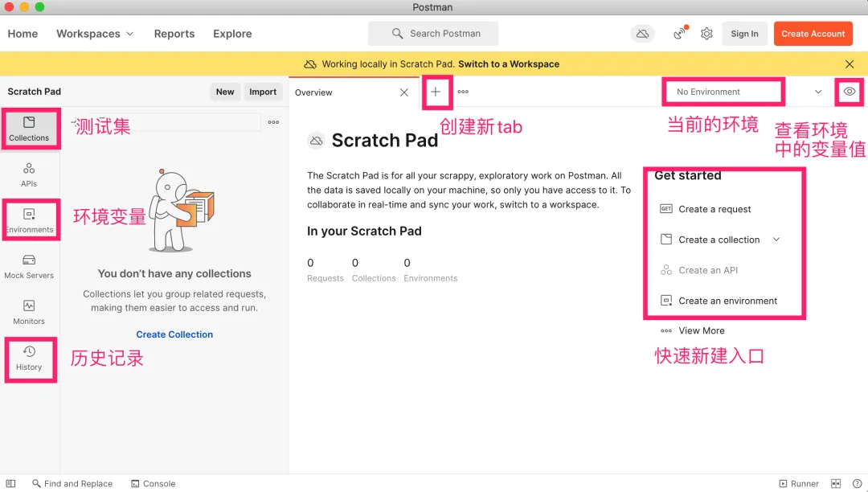The width and height of the screenshot is (868, 492).
Task: Click Create a request
Action: click(x=706, y=209)
